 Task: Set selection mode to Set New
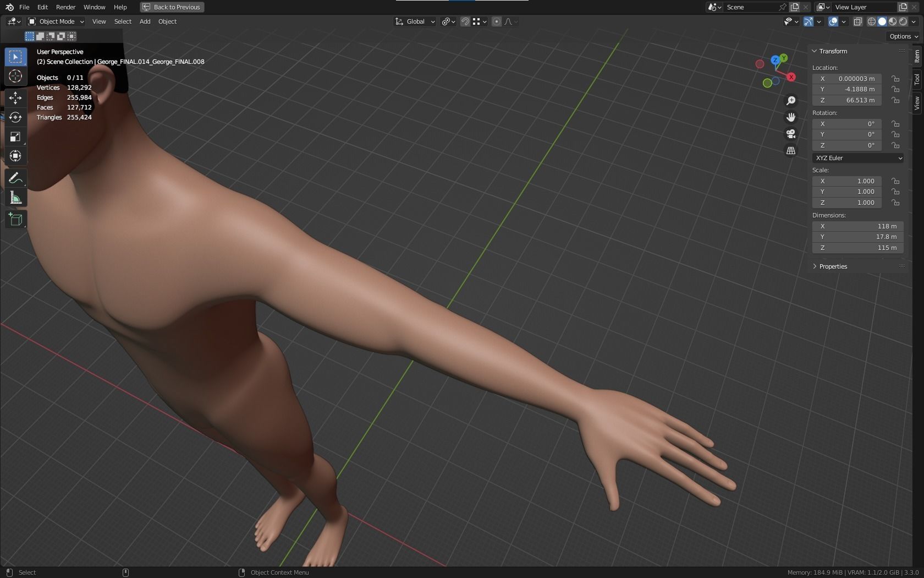30,36
